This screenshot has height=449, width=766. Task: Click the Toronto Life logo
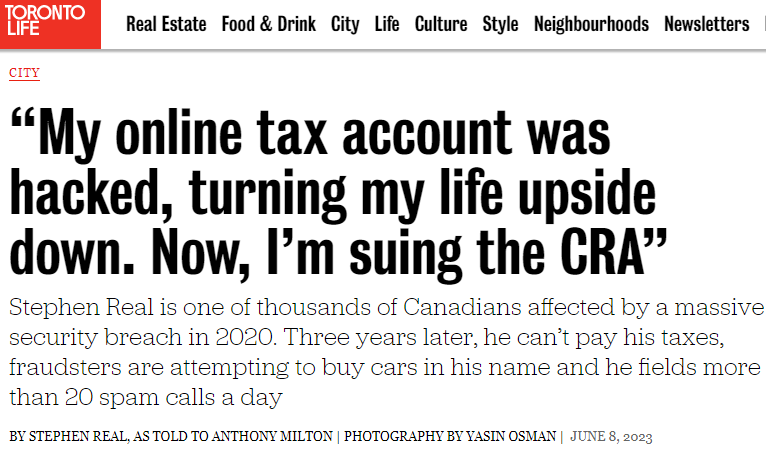(x=50, y=24)
